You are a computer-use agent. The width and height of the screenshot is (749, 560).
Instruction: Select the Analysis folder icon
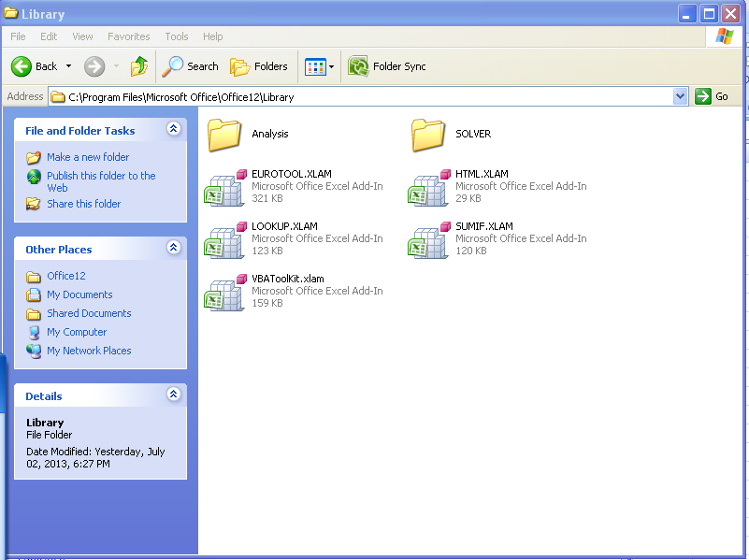click(224, 136)
